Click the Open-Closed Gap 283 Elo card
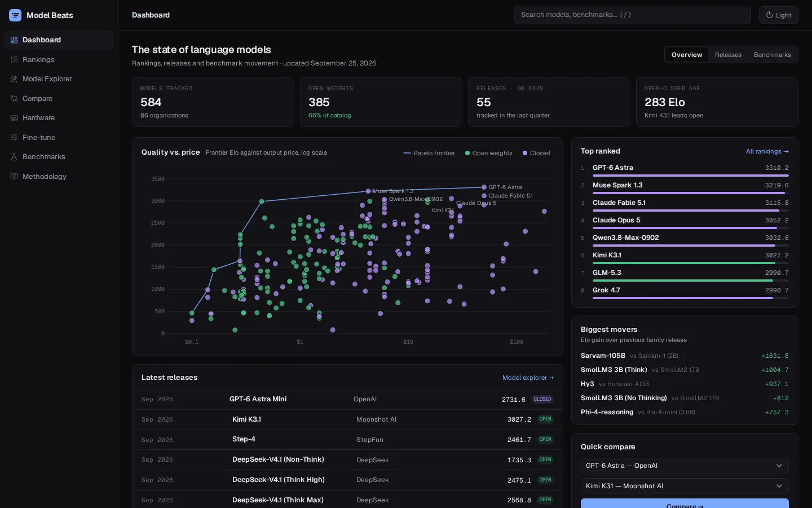The height and width of the screenshot is (508, 812). pos(717,102)
